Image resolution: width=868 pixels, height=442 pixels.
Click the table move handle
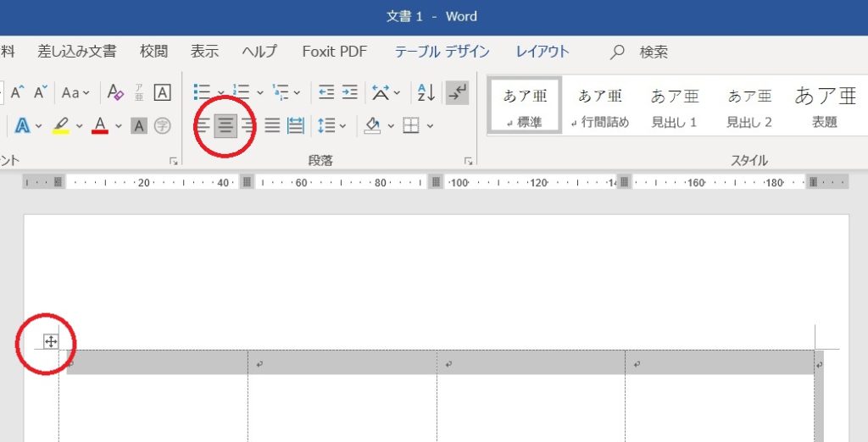pyautogui.click(x=50, y=342)
